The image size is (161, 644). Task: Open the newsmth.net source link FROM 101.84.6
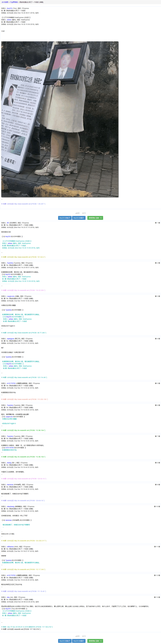[x=22, y=257]
